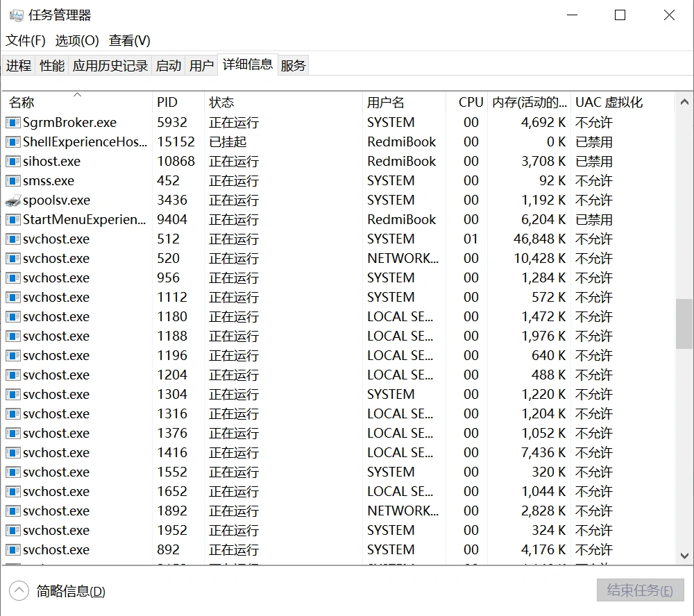
Task: Click NETWORK... user cell for PID 1892
Action: coord(403,511)
